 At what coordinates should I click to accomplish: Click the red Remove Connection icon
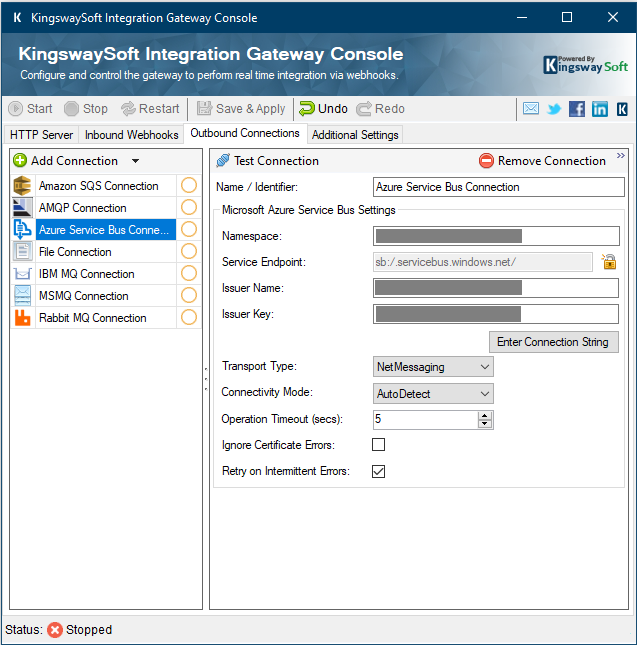tap(486, 160)
